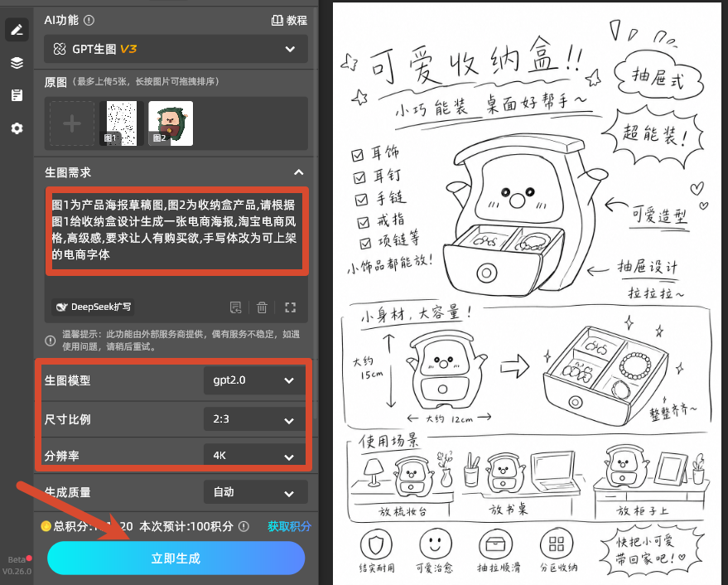Click the info icon beside 100积分
The height and width of the screenshot is (585, 728).
pyautogui.click(x=243, y=526)
